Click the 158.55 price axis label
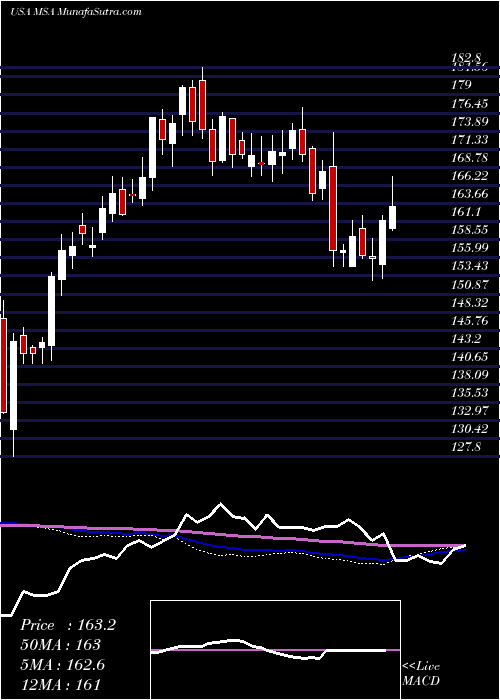 471,230
